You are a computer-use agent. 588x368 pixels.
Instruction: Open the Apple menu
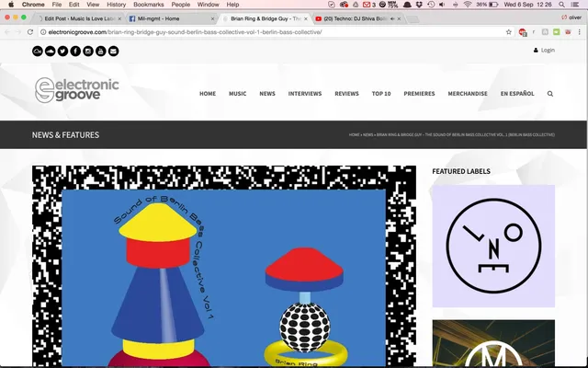tap(11, 5)
